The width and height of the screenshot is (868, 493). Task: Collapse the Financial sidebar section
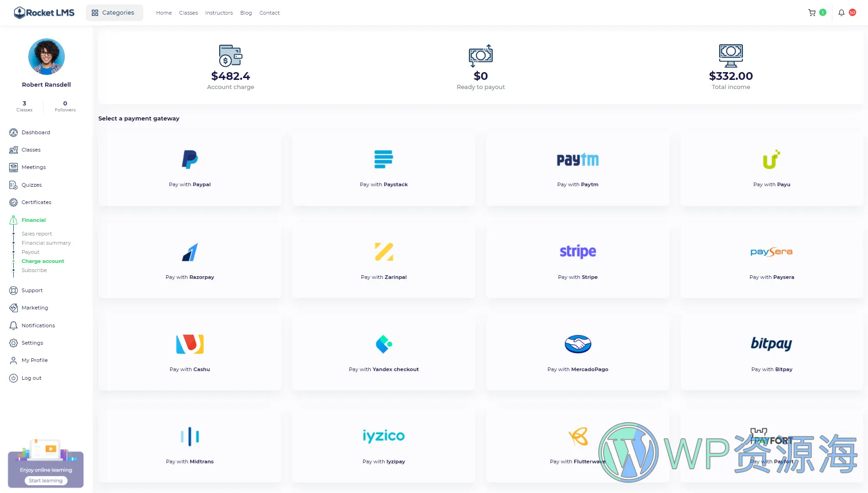point(34,220)
